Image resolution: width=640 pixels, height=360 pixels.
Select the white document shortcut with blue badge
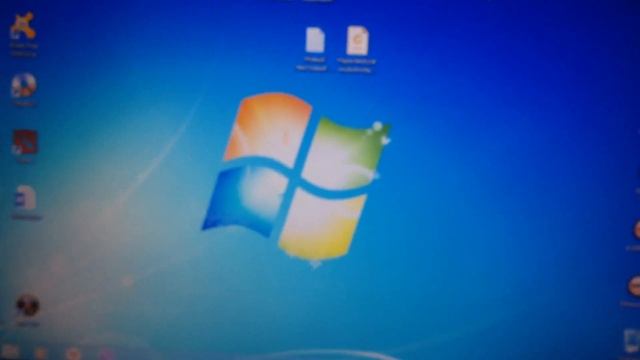[x=26, y=198]
